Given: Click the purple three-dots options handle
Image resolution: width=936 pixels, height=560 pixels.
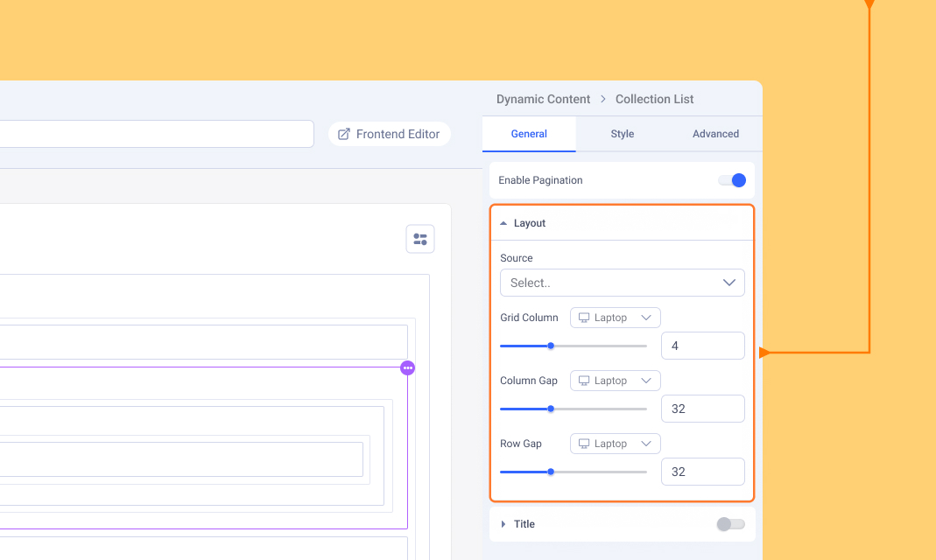Looking at the screenshot, I should click(407, 367).
